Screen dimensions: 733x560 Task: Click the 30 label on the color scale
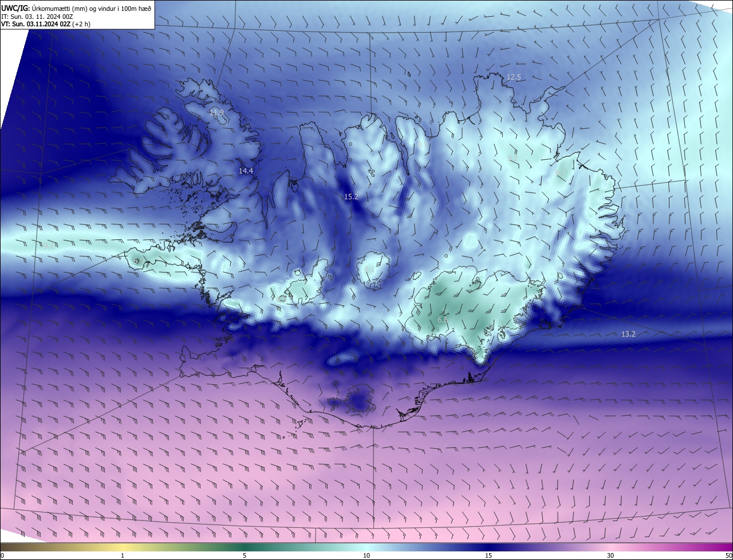click(610, 555)
